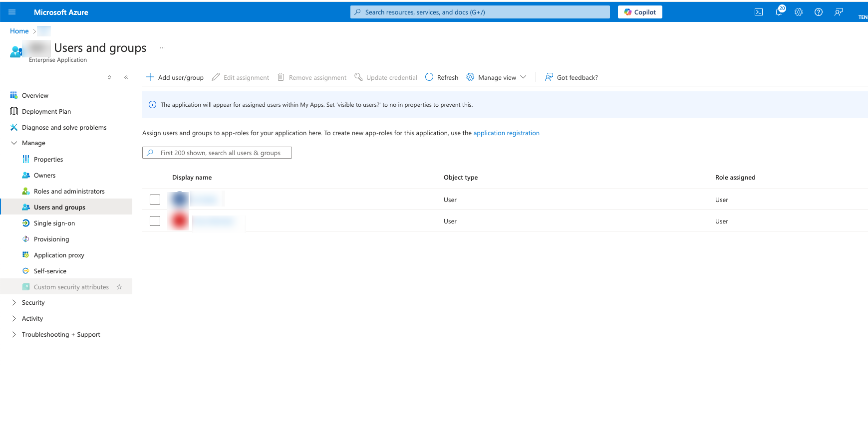The height and width of the screenshot is (425, 868).
Task: Click the help question mark icon
Action: coord(819,12)
